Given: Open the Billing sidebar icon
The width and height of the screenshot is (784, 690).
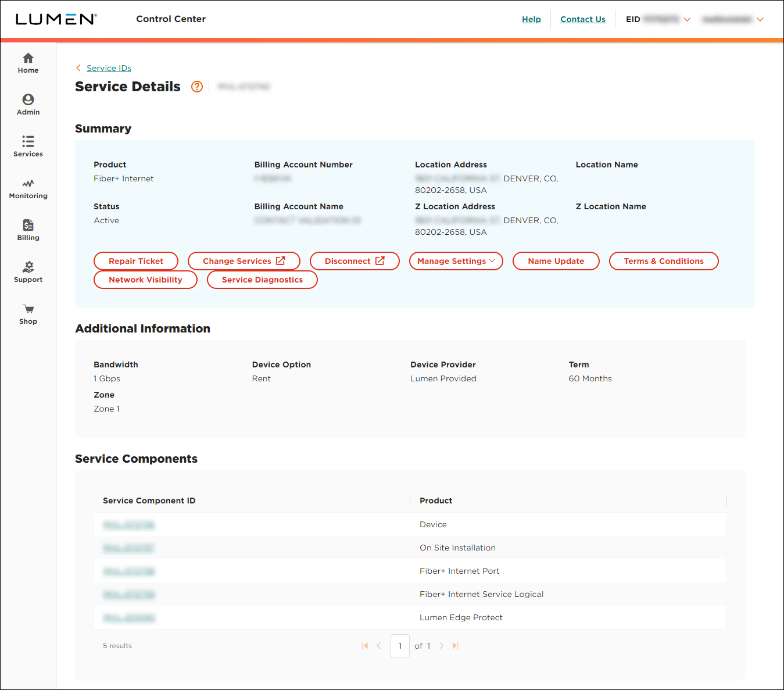Looking at the screenshot, I should (x=28, y=226).
